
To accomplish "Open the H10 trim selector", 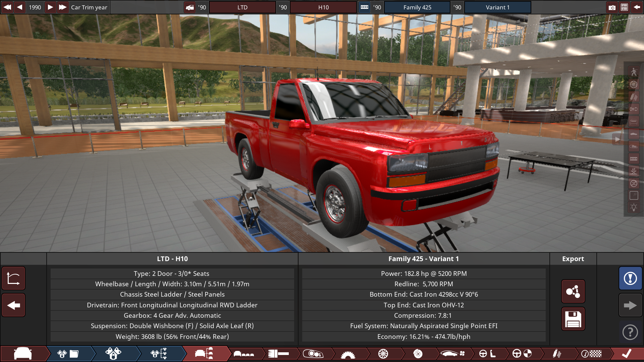I will [x=323, y=7].
